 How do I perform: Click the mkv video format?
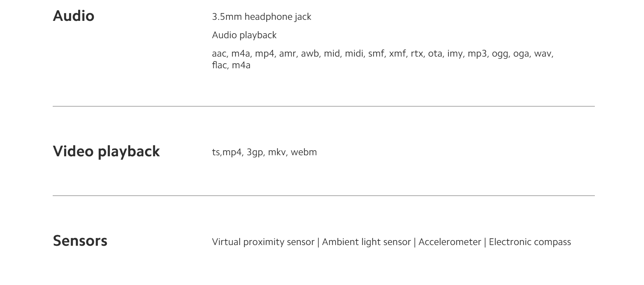click(x=277, y=152)
